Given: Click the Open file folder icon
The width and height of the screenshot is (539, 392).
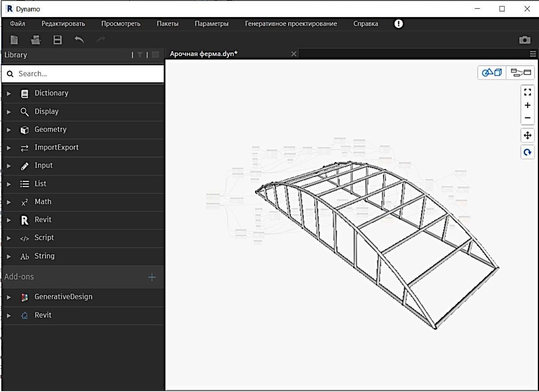Looking at the screenshot, I should pyautogui.click(x=36, y=40).
